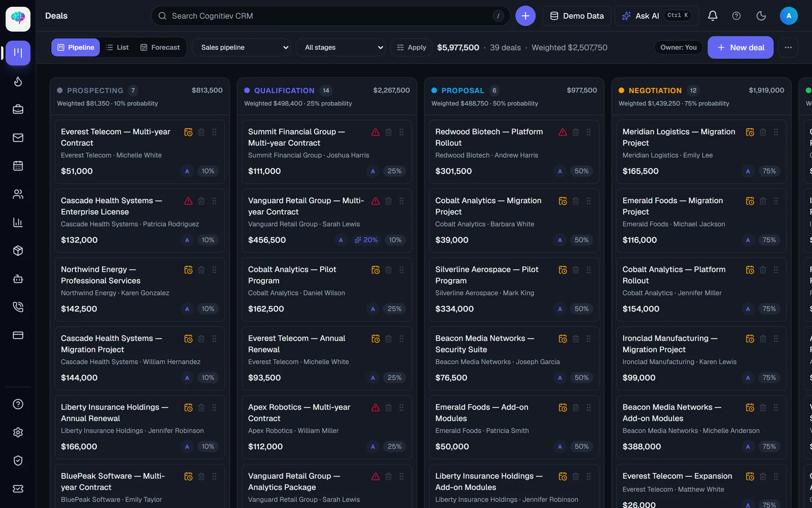Toggle the Owner: You filter

[x=678, y=47]
